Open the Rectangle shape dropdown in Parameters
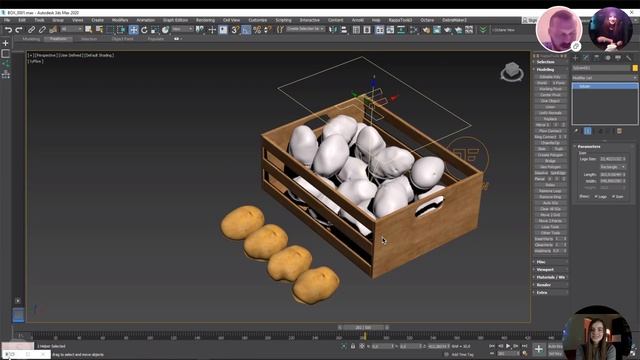 pyautogui.click(x=613, y=167)
